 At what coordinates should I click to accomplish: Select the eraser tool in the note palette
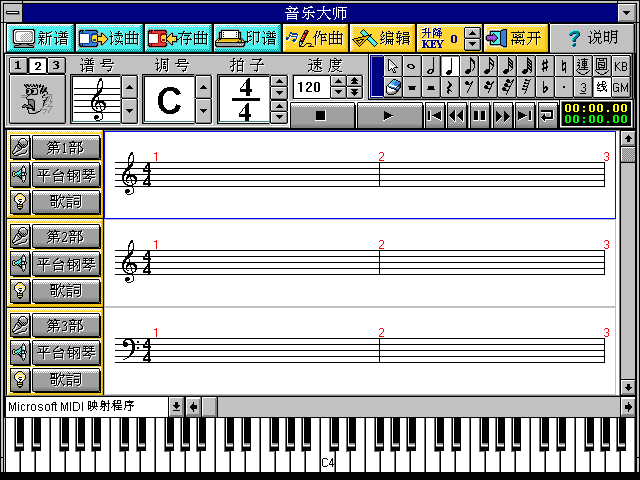point(393,87)
